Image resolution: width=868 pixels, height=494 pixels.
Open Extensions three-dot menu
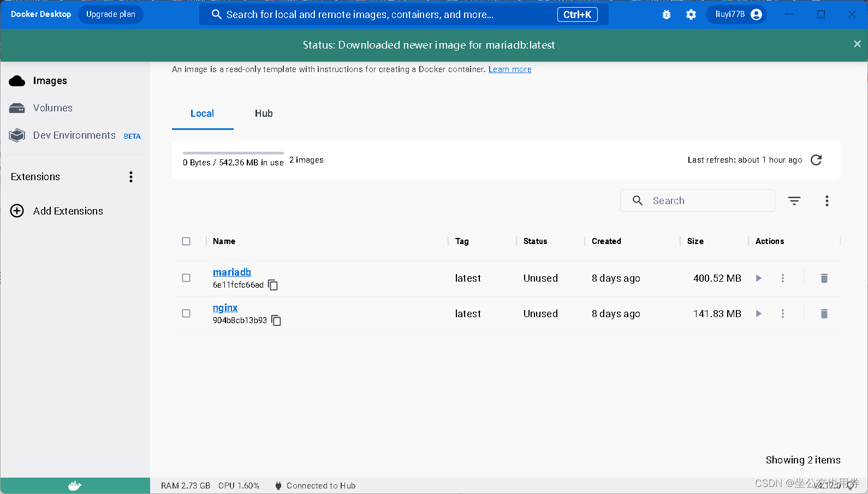(131, 177)
